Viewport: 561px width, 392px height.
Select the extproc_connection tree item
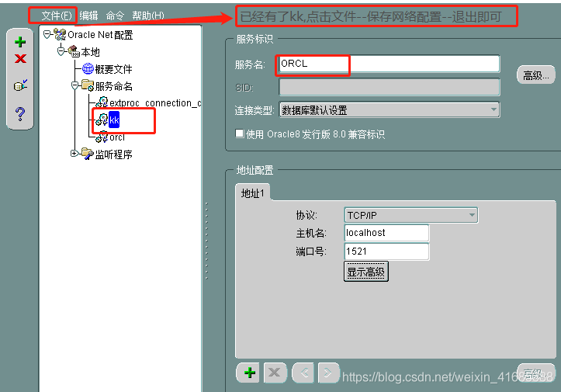[x=155, y=103]
